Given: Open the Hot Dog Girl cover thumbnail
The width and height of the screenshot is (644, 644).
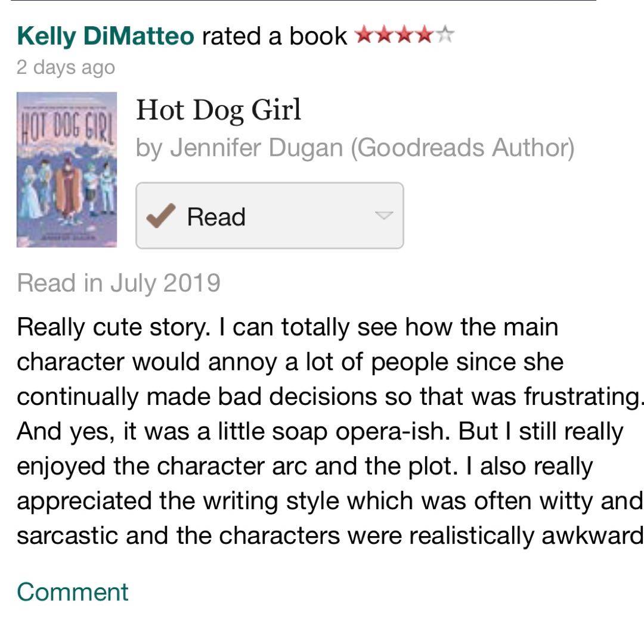Looking at the screenshot, I should coord(66,170).
